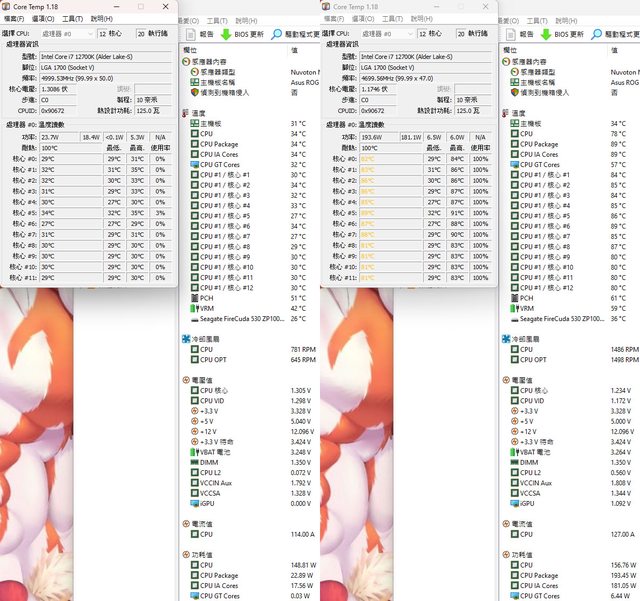640x601 pixels.
Task: Click the 報告 button in the left toolbar
Action: point(206,33)
